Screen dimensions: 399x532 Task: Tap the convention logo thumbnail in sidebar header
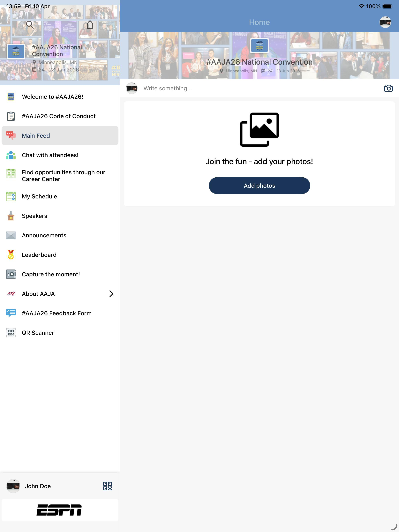pos(16,51)
